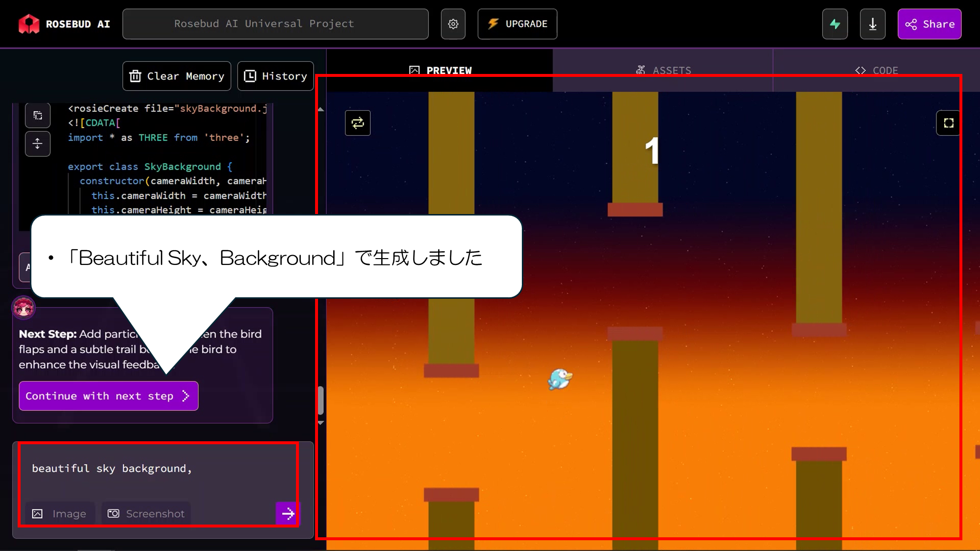Open the project settings gear
The image size is (980, 551).
point(453,24)
